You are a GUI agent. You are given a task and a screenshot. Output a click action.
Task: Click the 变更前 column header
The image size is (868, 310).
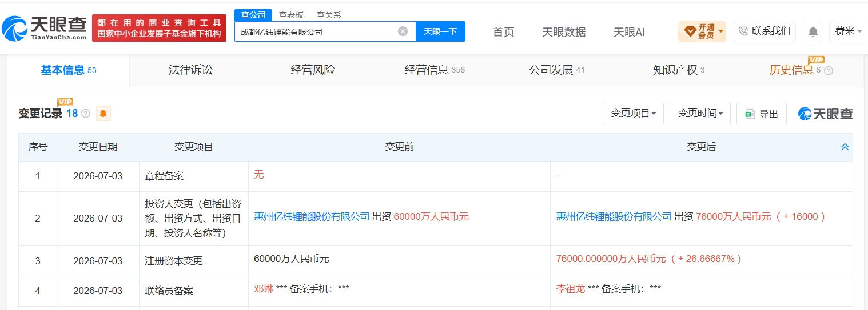(400, 147)
